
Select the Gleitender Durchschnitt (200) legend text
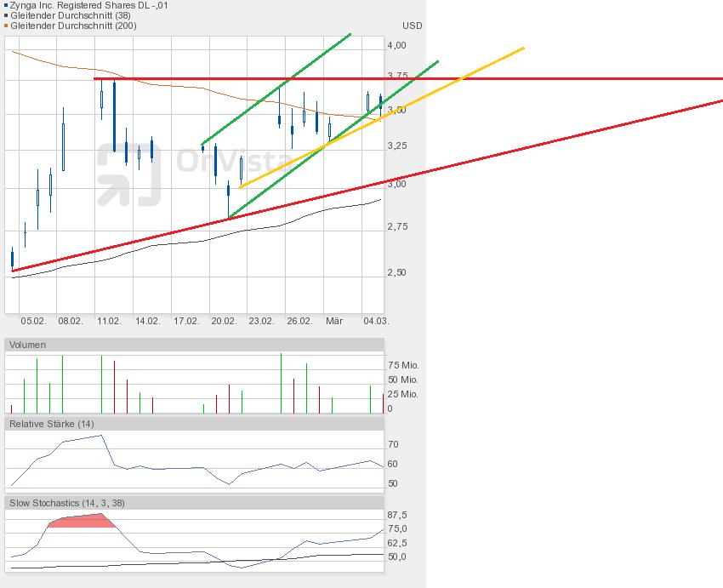[73, 26]
